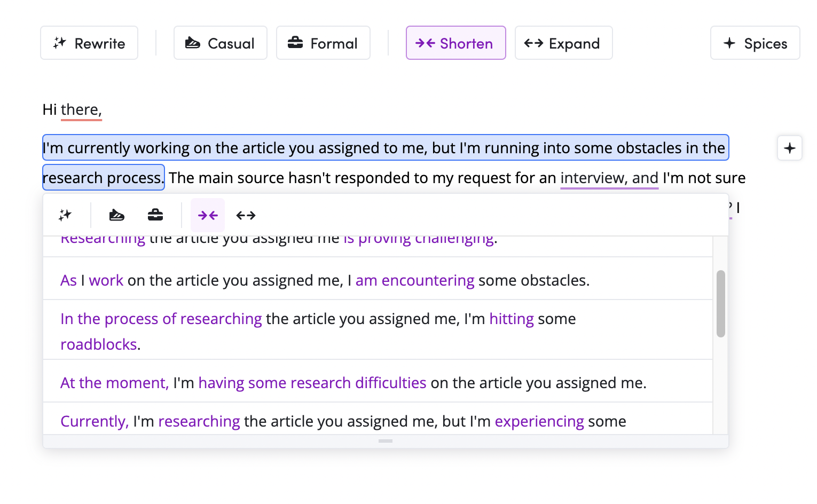The width and height of the screenshot is (817, 504).
Task: Choose the Expand button in the top toolbar
Action: point(563,43)
